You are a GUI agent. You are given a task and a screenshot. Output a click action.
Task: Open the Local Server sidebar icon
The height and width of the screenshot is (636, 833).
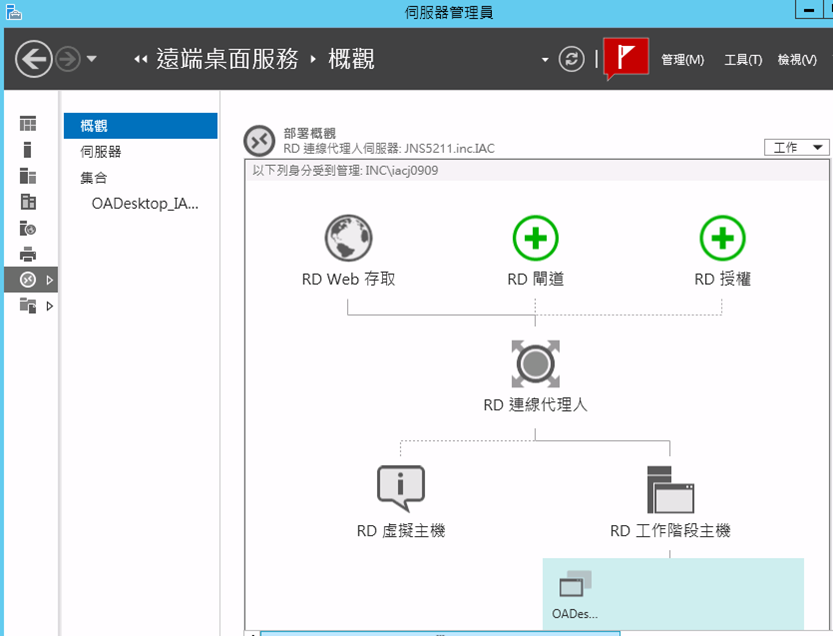pyautogui.click(x=28, y=150)
